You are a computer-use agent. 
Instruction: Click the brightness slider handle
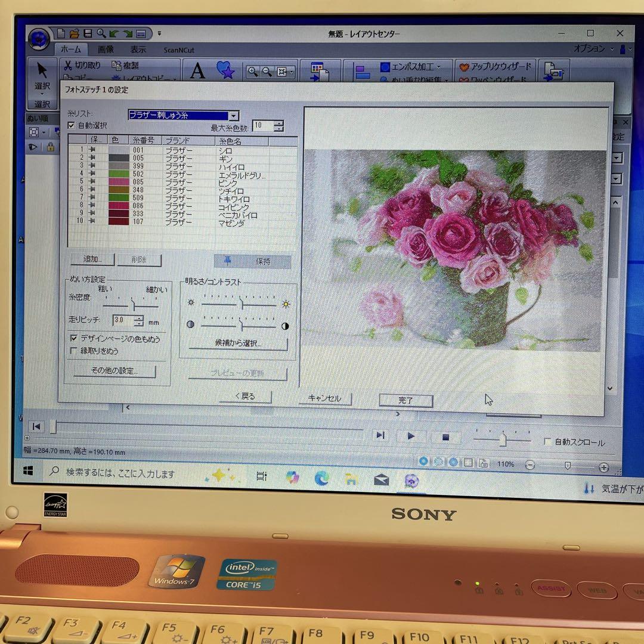(x=241, y=304)
